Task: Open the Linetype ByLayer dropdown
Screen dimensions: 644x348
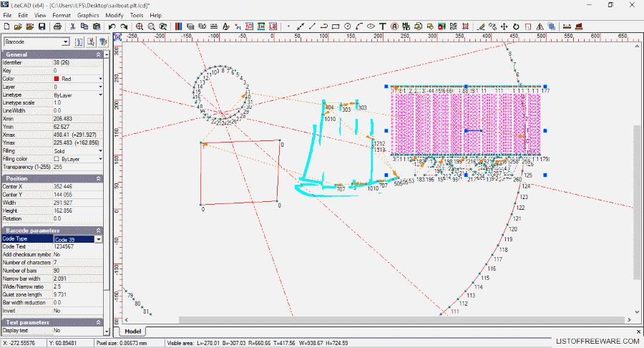Action: coord(100,95)
